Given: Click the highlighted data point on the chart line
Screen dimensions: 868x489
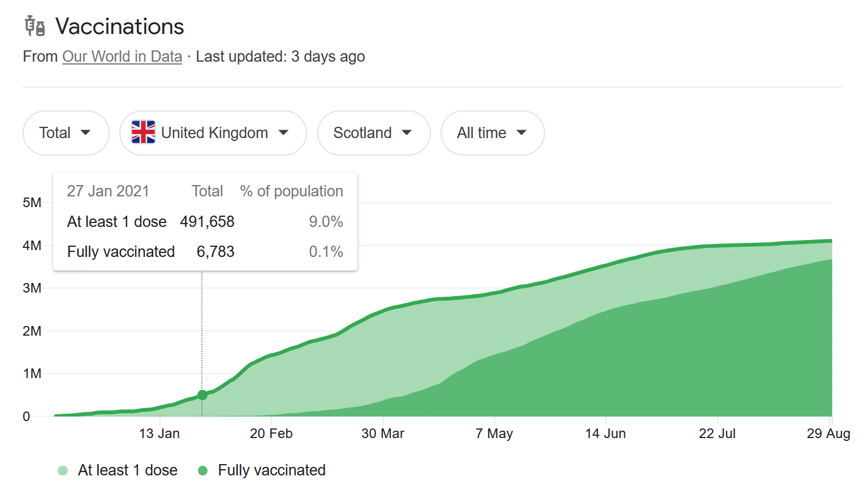Looking at the screenshot, I should (202, 395).
